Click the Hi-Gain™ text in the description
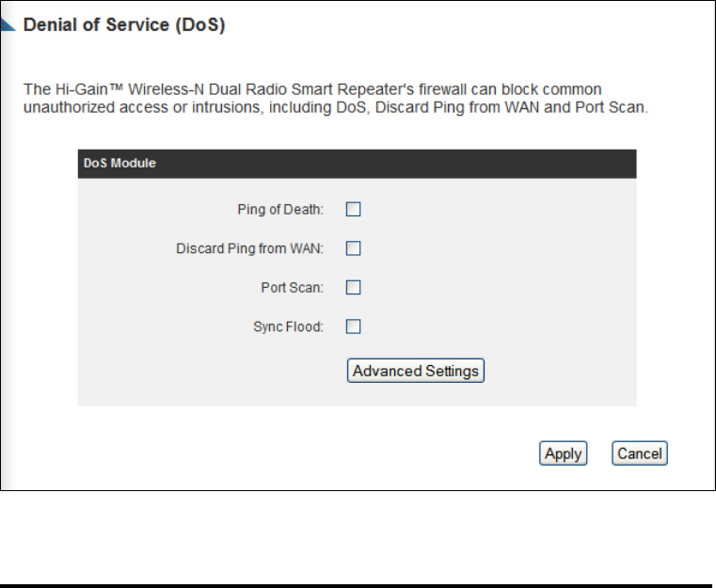This screenshot has width=716, height=588. coord(89,89)
